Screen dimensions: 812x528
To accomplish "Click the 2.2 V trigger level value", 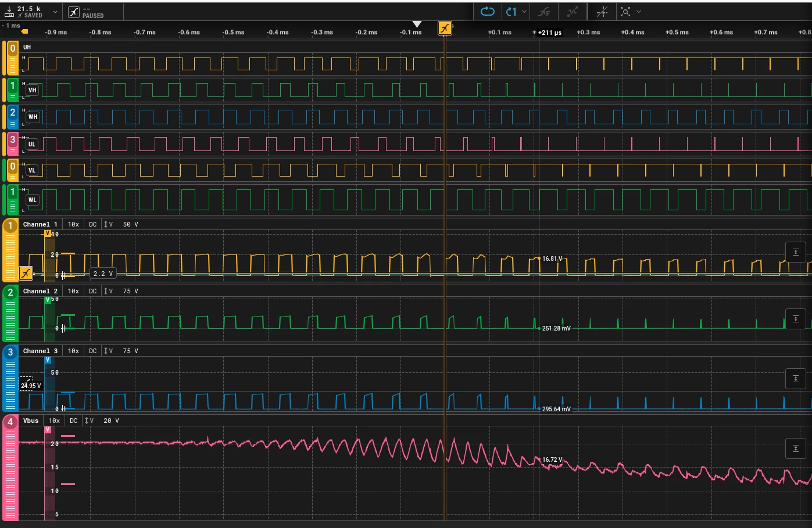I will pyautogui.click(x=103, y=274).
